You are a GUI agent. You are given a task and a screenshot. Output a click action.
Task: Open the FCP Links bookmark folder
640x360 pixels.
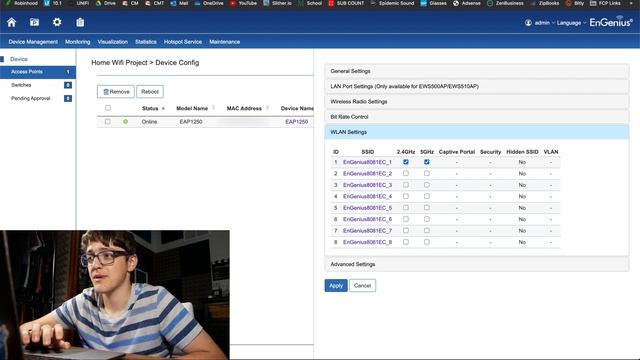tap(605, 3)
